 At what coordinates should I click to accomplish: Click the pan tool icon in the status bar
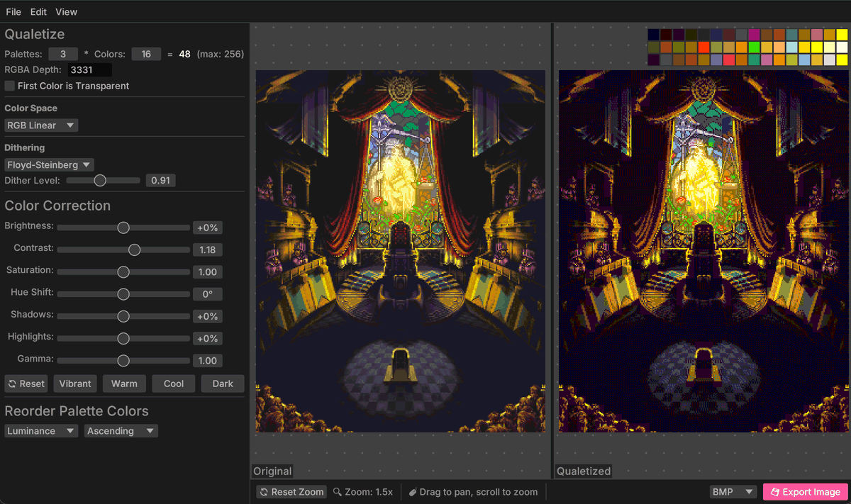(413, 492)
